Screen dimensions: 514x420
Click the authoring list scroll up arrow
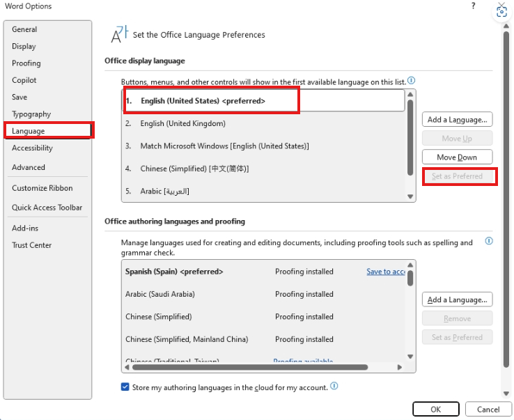[x=410, y=265]
